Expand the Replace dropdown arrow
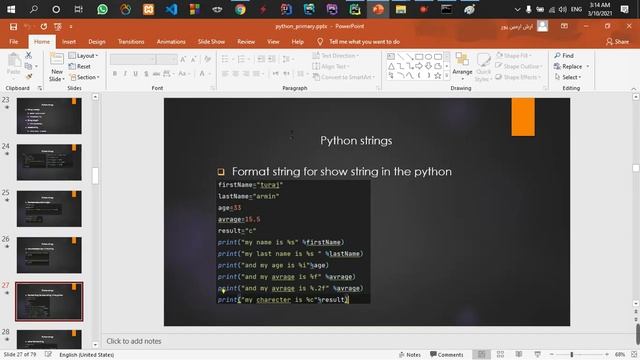Viewport: 640px width, 360px height. [588, 67]
